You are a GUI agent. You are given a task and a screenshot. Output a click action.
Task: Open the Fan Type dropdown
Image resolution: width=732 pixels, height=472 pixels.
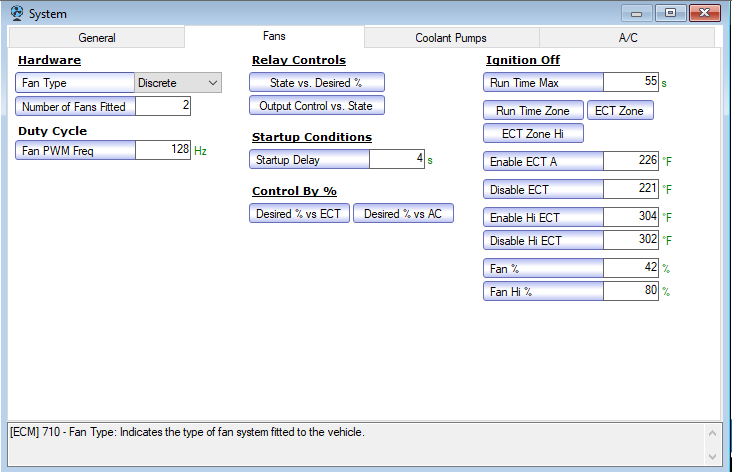tap(178, 83)
